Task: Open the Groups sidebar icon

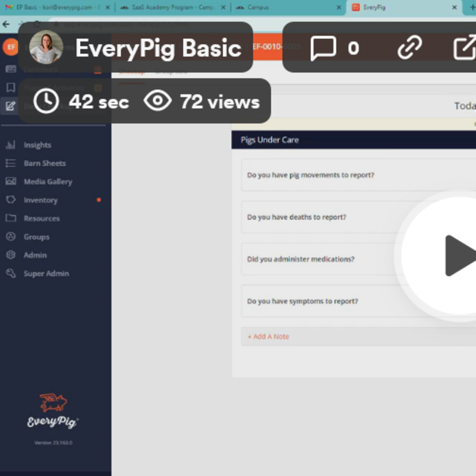Action: 11,237
